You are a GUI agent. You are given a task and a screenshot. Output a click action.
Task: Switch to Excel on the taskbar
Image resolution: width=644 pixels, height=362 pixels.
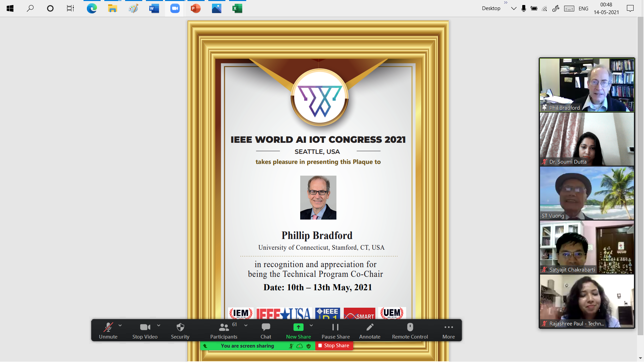237,8
